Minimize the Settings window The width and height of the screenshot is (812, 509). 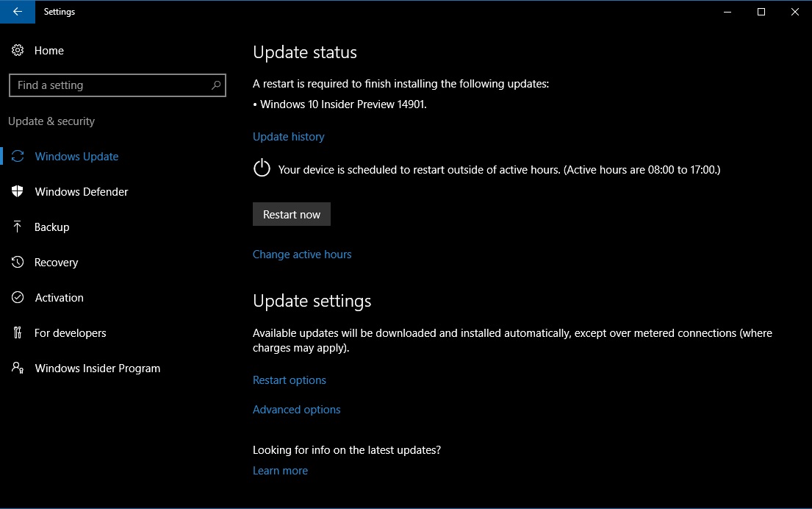[727, 12]
